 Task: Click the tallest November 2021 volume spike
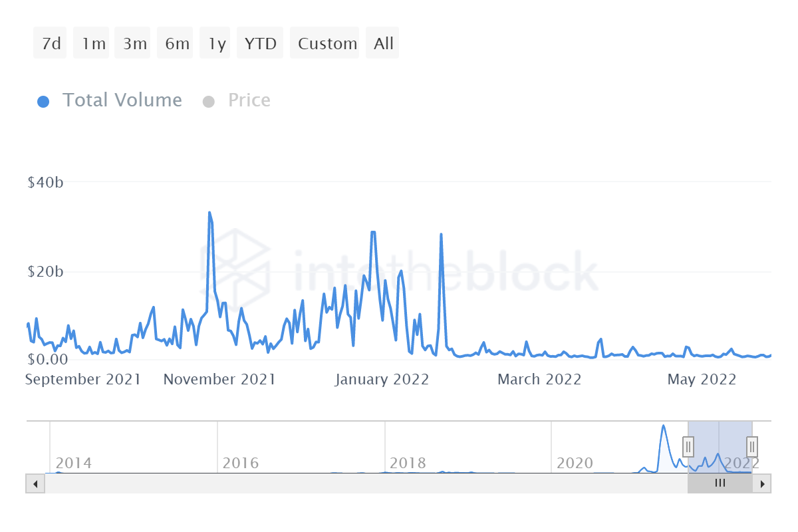pos(210,213)
